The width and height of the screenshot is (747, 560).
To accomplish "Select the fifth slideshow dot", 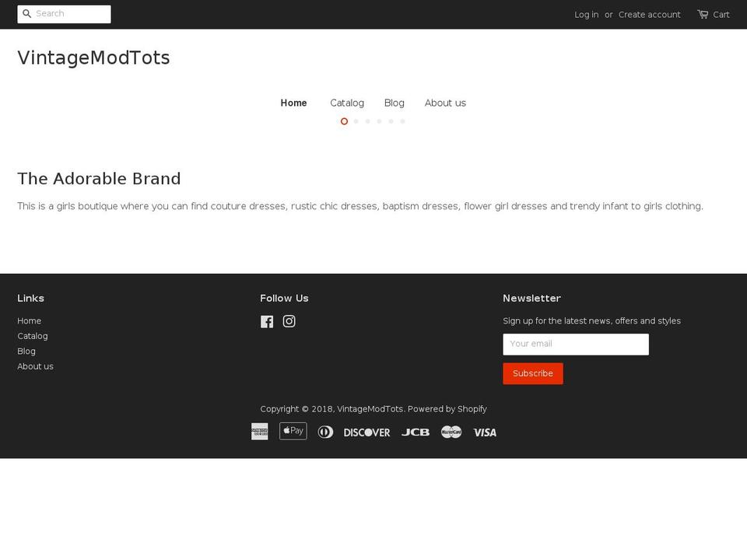I will (x=391, y=121).
